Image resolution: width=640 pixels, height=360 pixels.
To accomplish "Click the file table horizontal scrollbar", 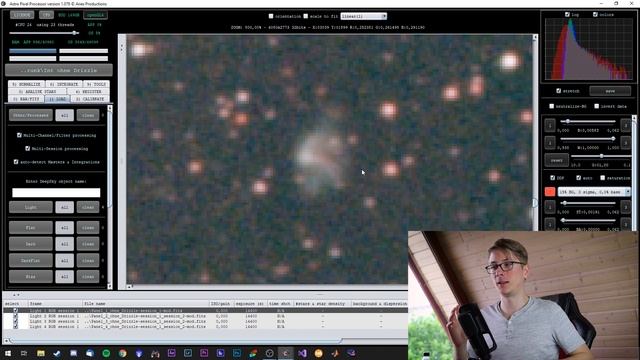I will point(176,340).
